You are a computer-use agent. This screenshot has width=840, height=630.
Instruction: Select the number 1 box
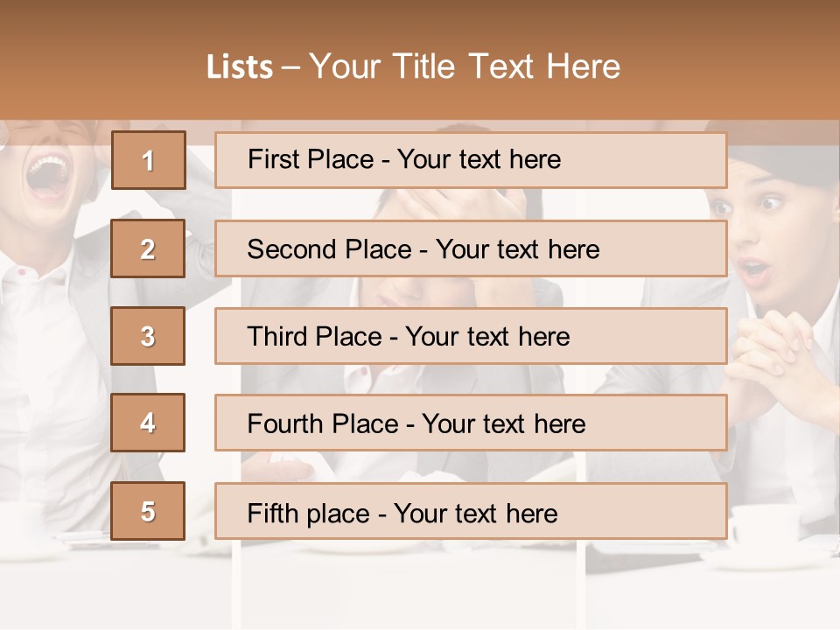click(x=149, y=160)
